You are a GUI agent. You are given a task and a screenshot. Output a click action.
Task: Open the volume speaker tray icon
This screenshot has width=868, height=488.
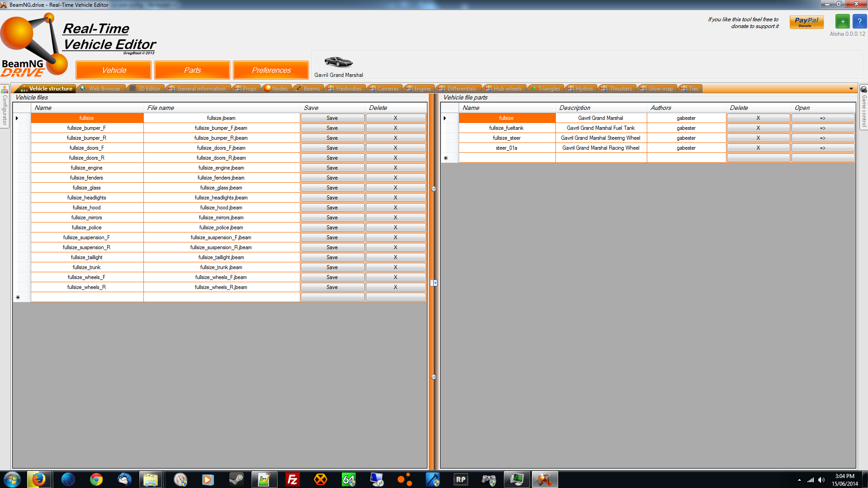coord(821,480)
